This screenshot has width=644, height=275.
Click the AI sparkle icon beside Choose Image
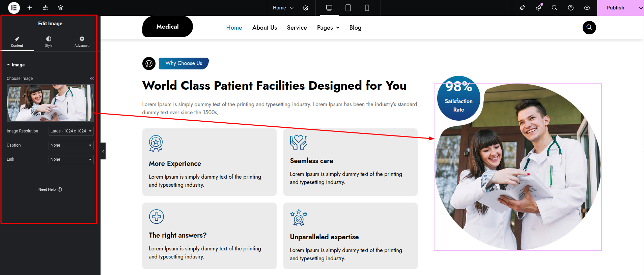pyautogui.click(x=92, y=79)
